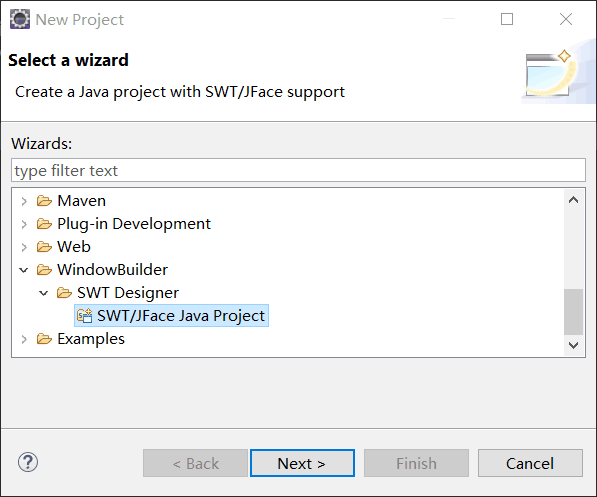Click the wizard list scrollbar up arrow

point(573,200)
